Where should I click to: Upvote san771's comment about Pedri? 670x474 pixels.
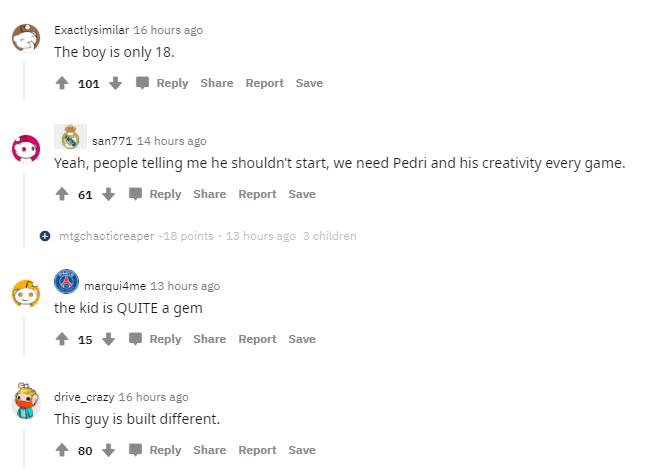[62, 194]
